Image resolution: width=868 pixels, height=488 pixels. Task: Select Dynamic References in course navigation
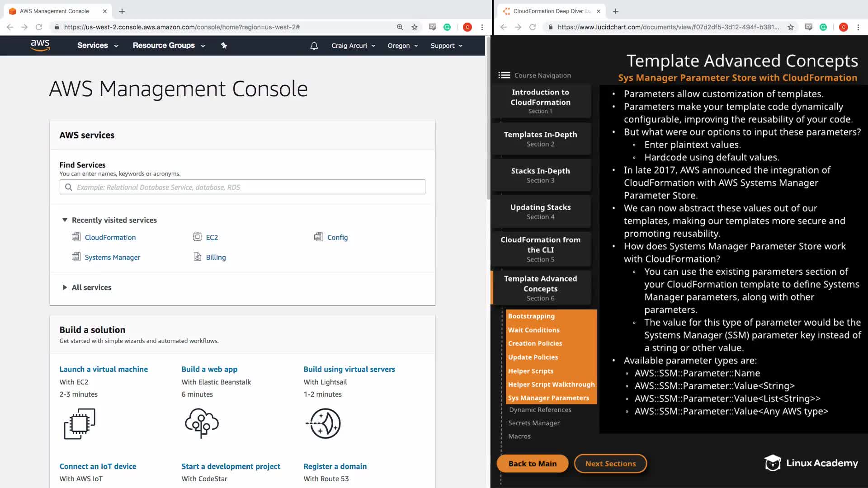(540, 410)
